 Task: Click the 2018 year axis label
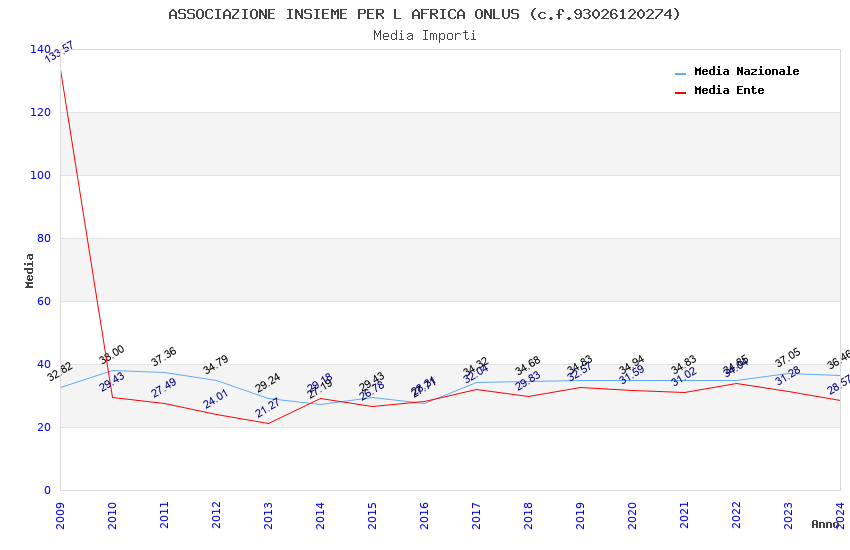(529, 515)
